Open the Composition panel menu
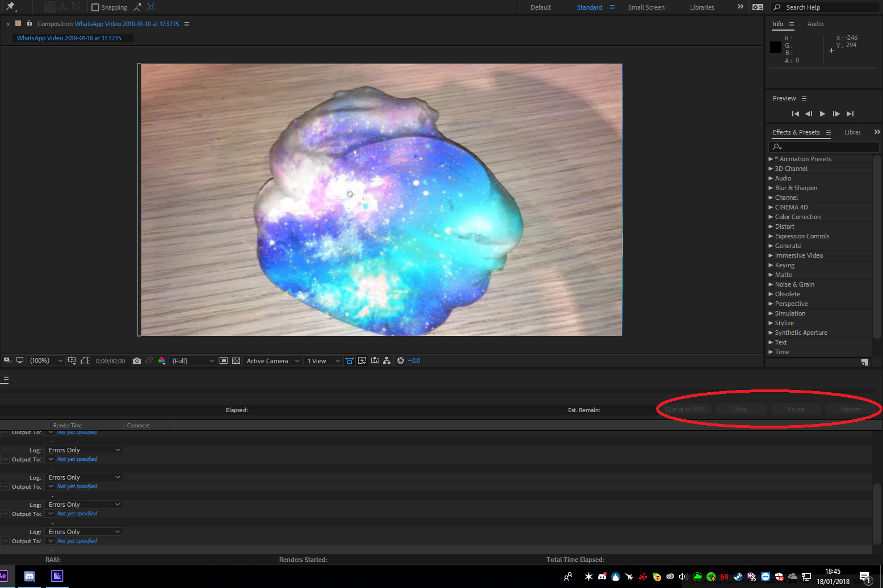The height and width of the screenshot is (588, 883). tap(187, 24)
